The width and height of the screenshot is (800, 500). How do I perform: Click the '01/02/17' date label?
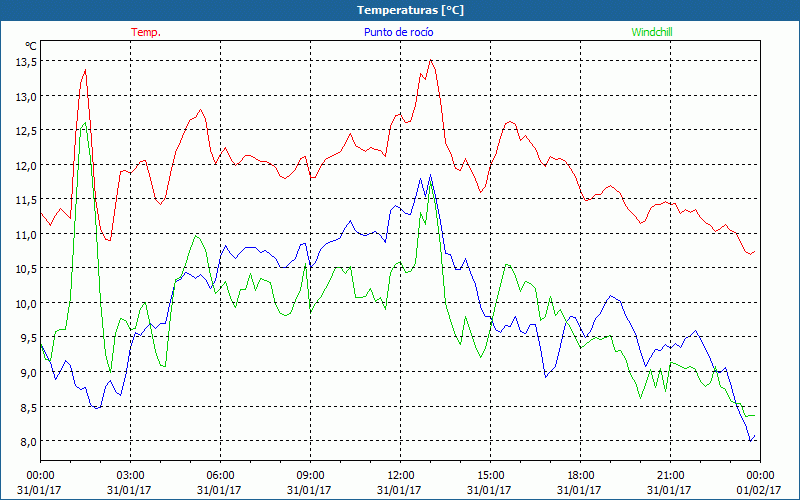(759, 490)
